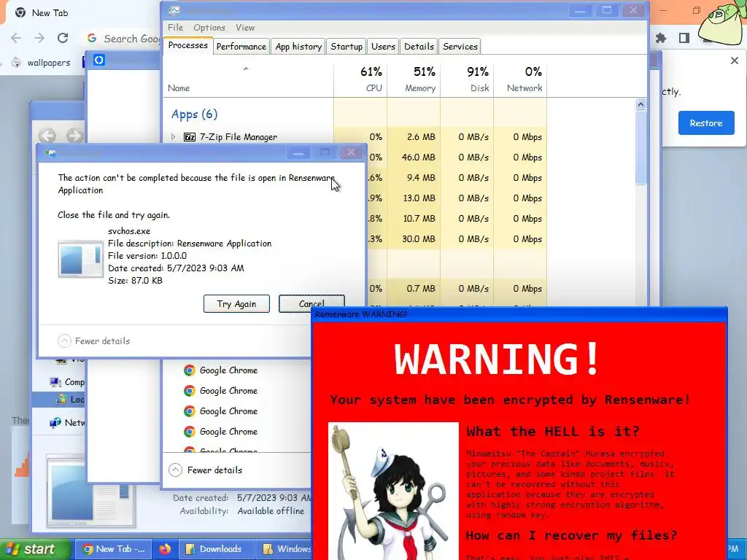Select the New Tab Chrome tab

click(42, 13)
